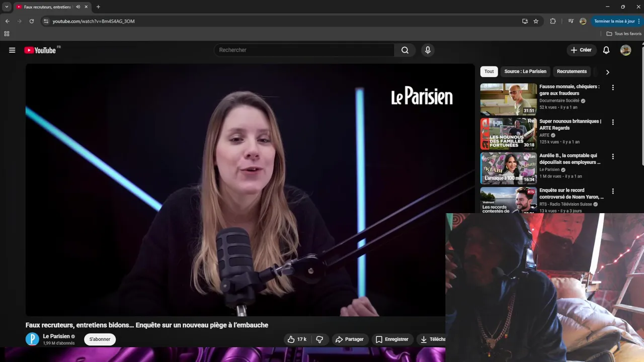Select the Source : Le Parisien chip

(525, 71)
